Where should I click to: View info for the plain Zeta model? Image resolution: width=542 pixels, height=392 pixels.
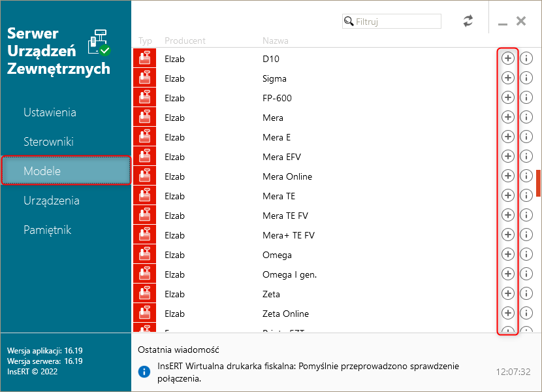click(x=526, y=294)
